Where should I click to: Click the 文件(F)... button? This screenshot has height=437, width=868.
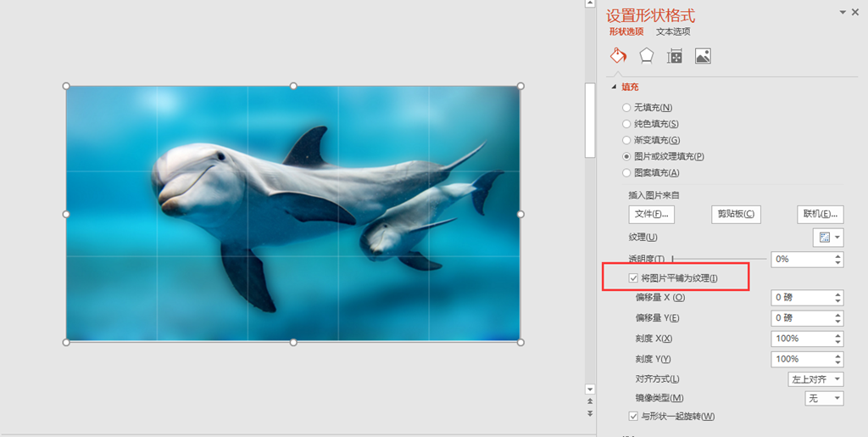point(652,214)
